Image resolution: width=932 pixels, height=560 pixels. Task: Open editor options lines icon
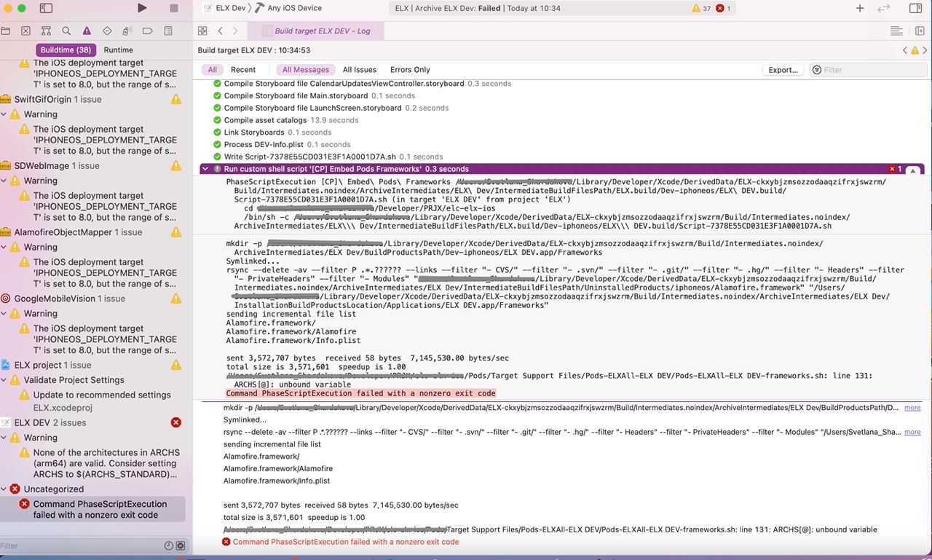click(x=897, y=31)
